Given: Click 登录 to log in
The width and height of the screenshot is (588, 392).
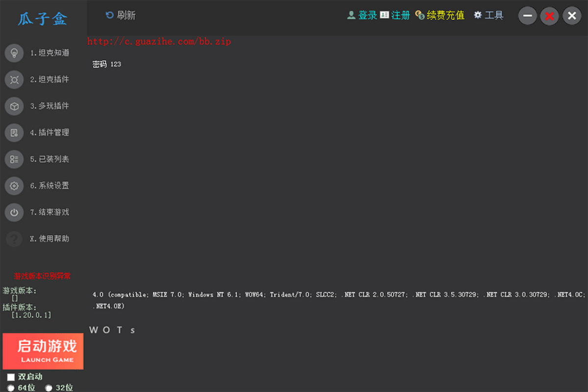Looking at the screenshot, I should coord(362,16).
